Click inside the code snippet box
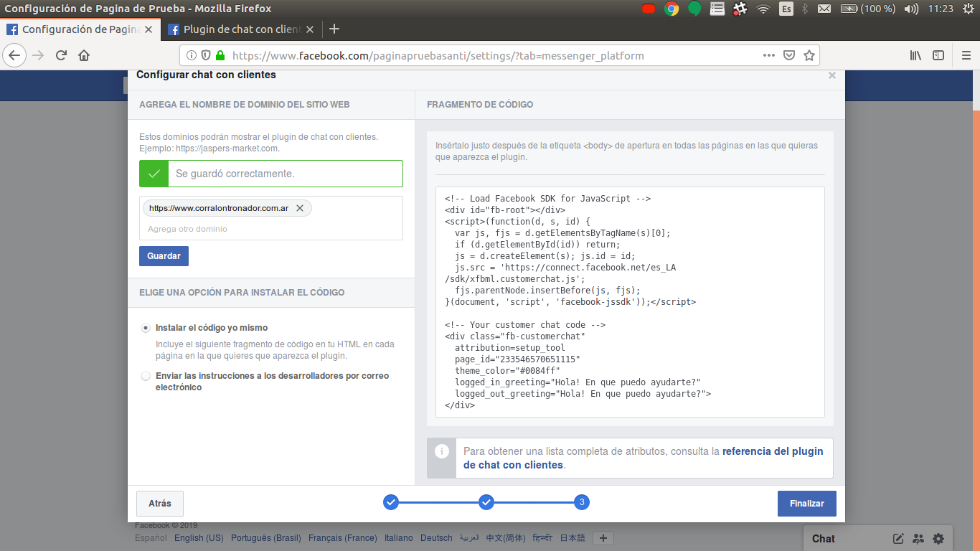This screenshot has width=980, height=551. tap(630, 302)
